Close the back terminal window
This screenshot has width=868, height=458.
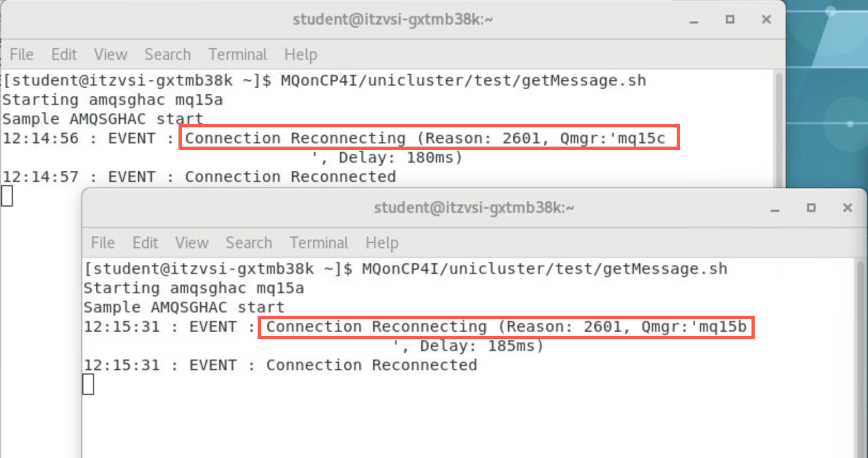766,20
